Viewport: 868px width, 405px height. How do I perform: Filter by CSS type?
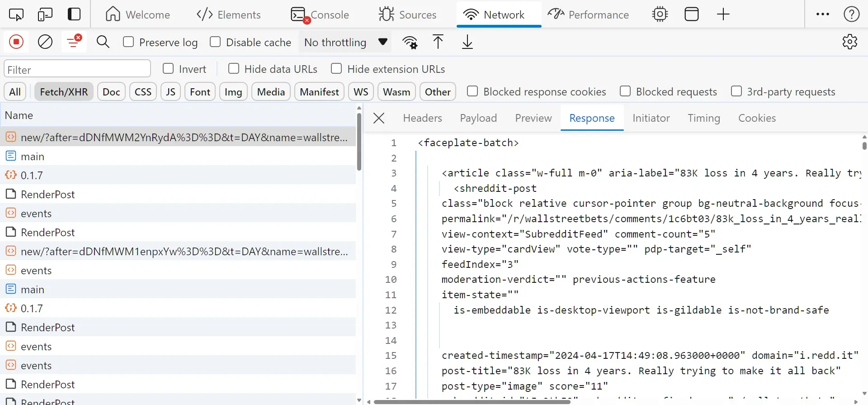click(143, 92)
